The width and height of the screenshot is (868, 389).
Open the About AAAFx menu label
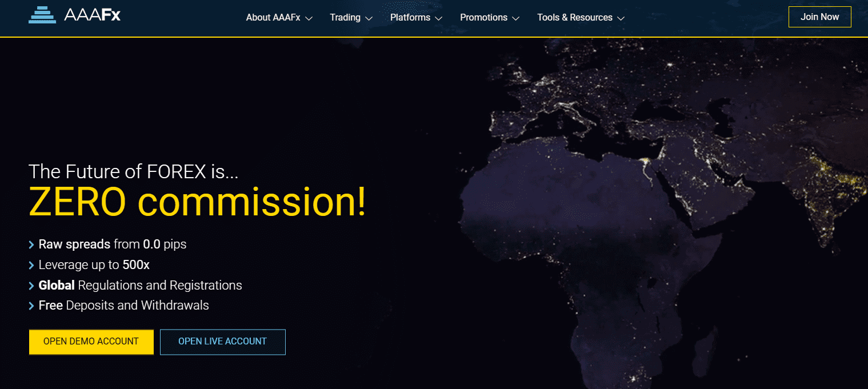pos(273,18)
